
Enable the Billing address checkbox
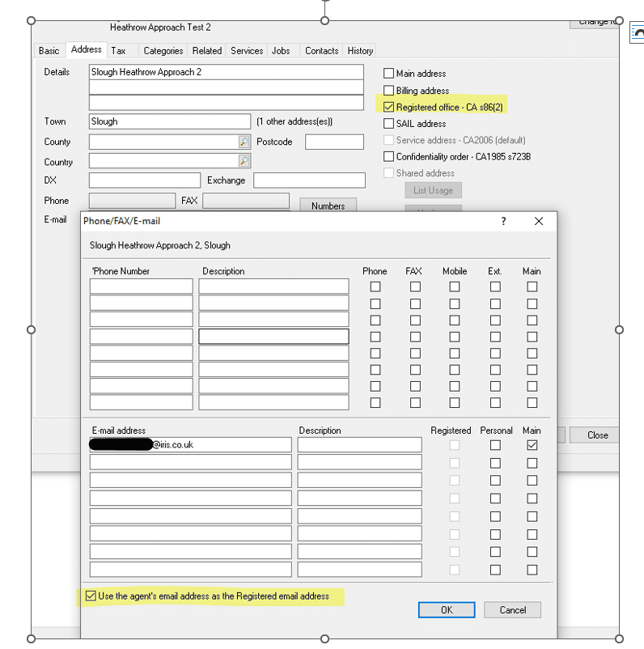pyautogui.click(x=388, y=91)
